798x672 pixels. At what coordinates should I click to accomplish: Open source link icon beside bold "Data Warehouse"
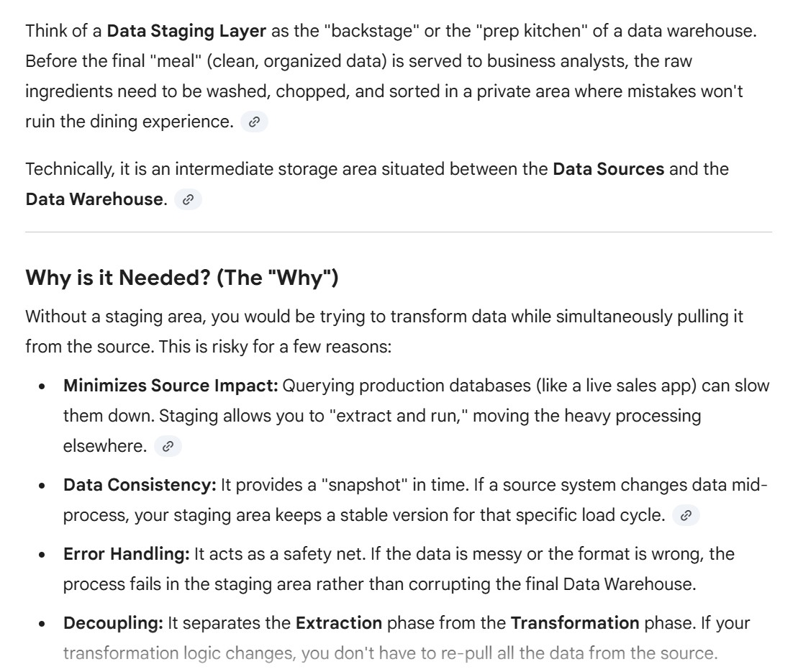click(188, 200)
